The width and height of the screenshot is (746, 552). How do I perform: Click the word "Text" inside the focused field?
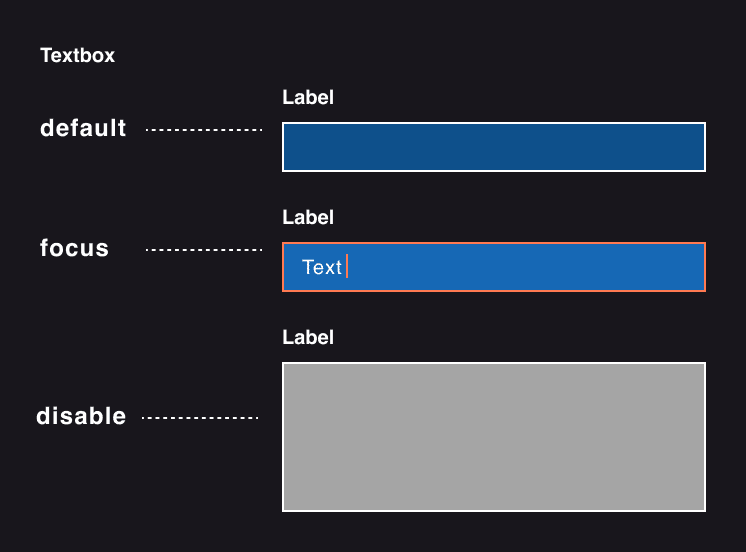[322, 267]
